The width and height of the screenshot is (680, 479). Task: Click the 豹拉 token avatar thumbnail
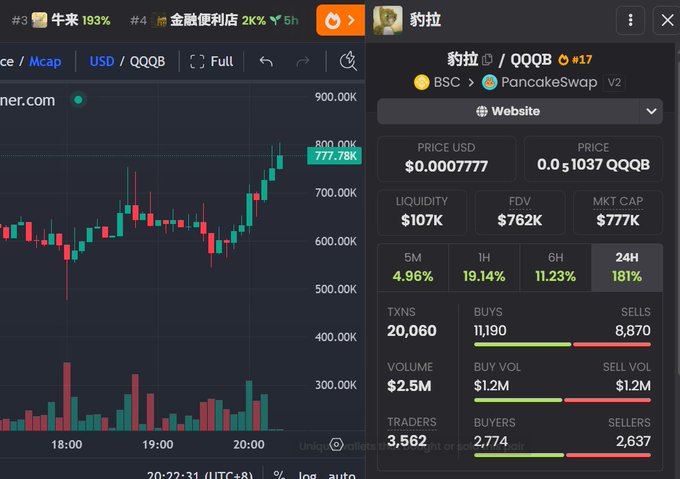[x=387, y=20]
